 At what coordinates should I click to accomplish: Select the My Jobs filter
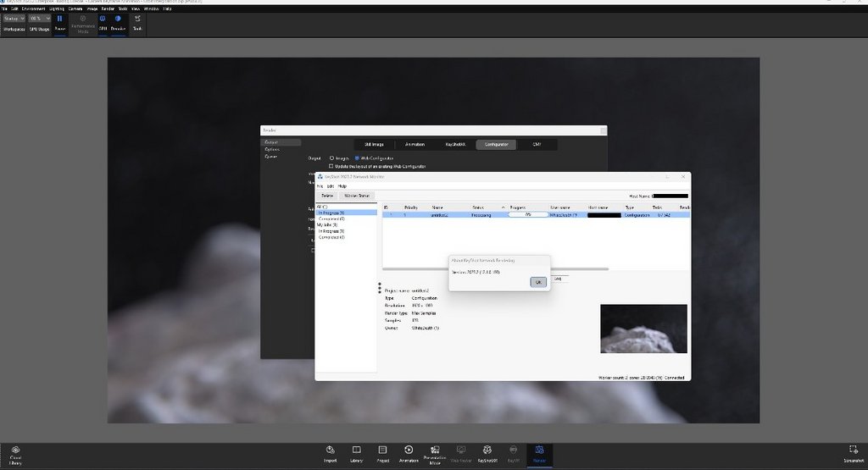326,225
